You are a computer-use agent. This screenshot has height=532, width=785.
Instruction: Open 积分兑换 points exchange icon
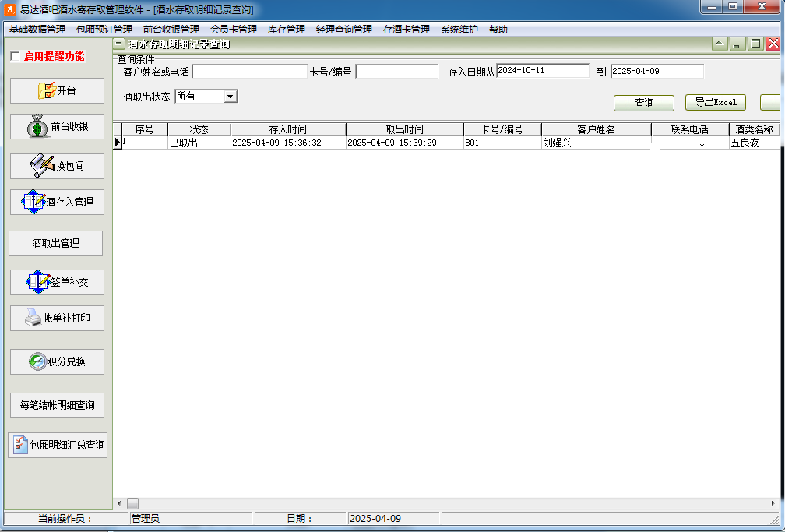37,361
